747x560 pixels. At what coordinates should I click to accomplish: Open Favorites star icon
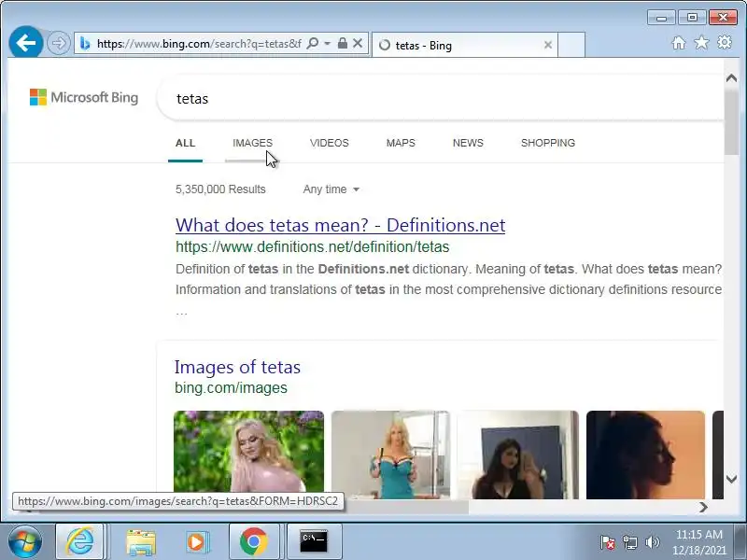[x=701, y=43]
